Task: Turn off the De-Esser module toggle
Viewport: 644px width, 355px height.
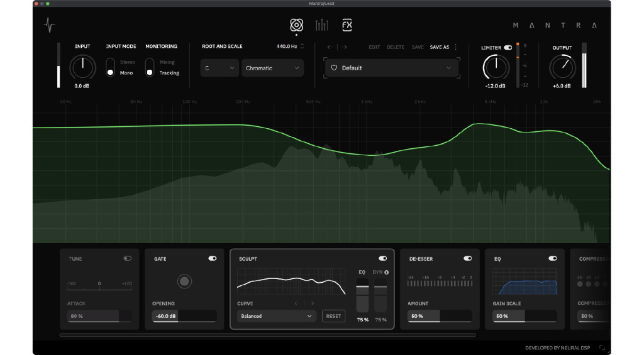Action: click(467, 258)
